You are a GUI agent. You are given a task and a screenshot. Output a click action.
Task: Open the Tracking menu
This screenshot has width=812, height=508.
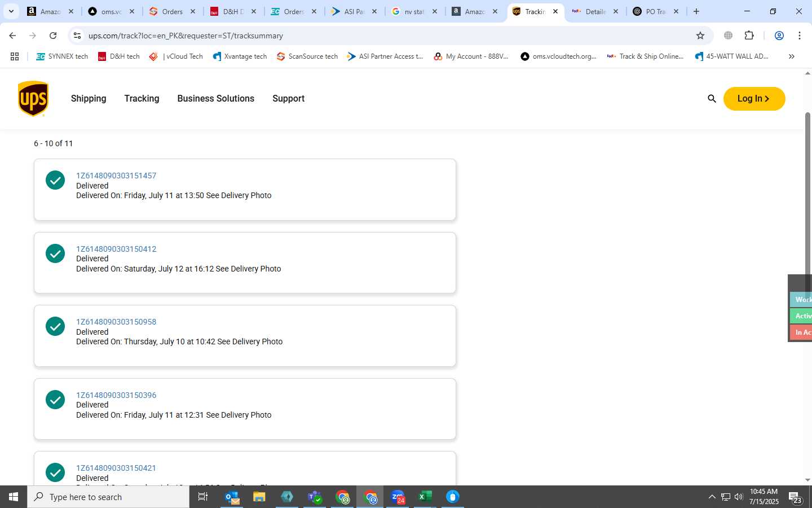142,99
